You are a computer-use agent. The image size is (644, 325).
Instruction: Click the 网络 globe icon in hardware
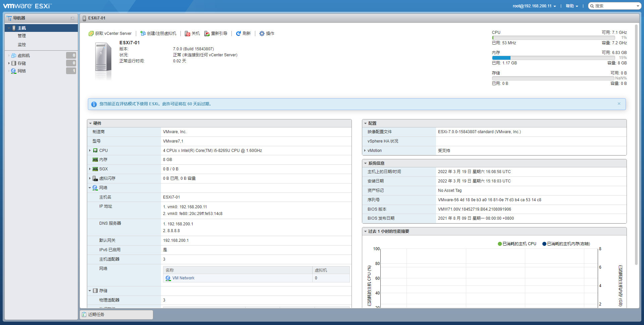pos(95,188)
